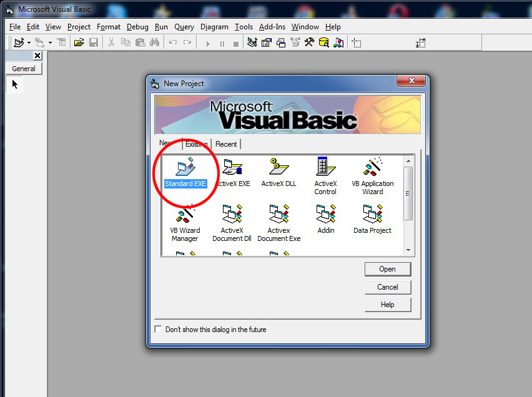Click the Redo toolbar icon
The image size is (532, 397).
click(x=187, y=42)
